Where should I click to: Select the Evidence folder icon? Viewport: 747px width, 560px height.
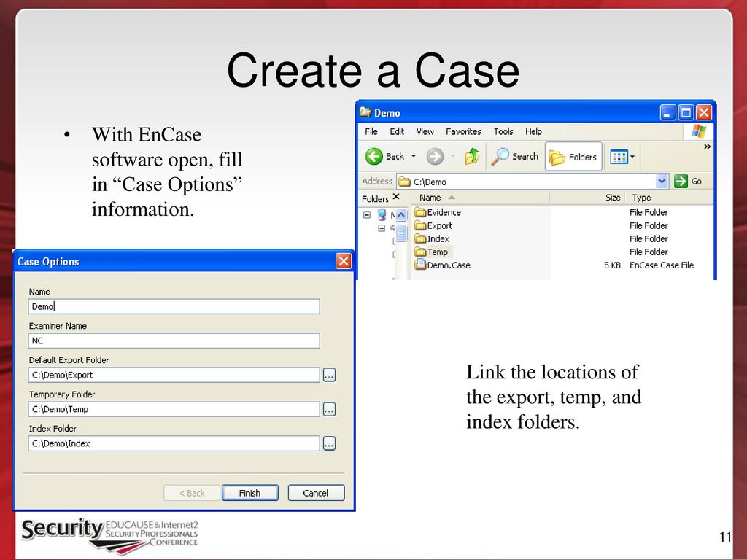pos(419,212)
